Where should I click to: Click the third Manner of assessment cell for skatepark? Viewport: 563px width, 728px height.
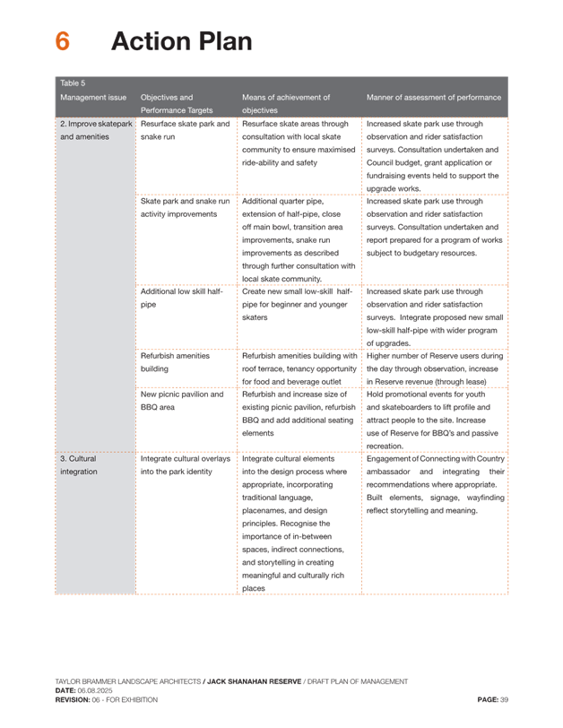435,316
